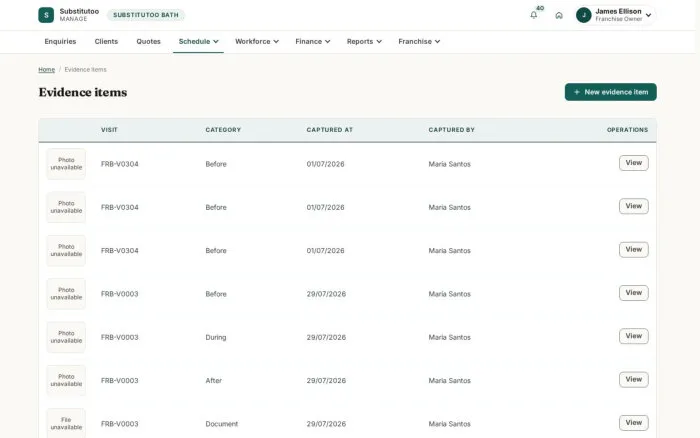700x438 pixels.
Task: Open the Quotes page
Action: click(148, 42)
